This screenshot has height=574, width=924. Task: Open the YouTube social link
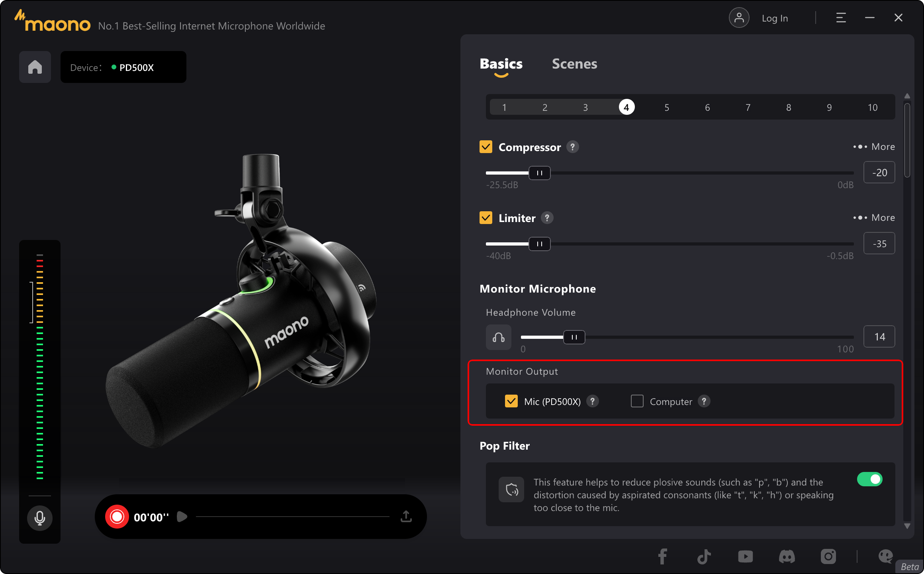745,556
